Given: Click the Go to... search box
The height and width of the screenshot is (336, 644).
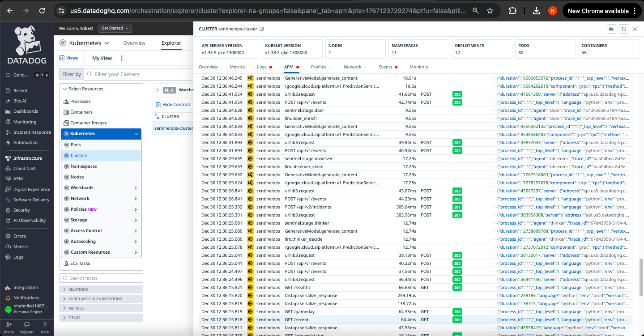Looking at the screenshot, I should (27, 75).
